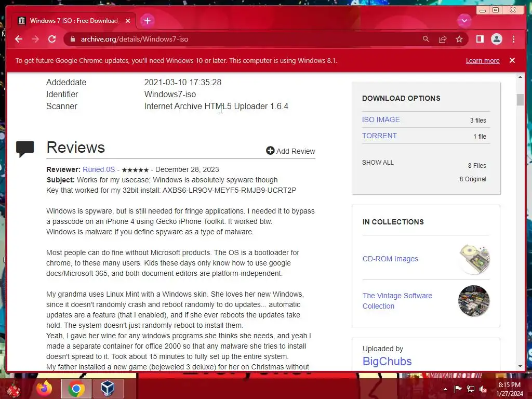532x399 pixels.
Task: Click the Identifier value Windows7-iso
Action: pyautogui.click(x=170, y=95)
